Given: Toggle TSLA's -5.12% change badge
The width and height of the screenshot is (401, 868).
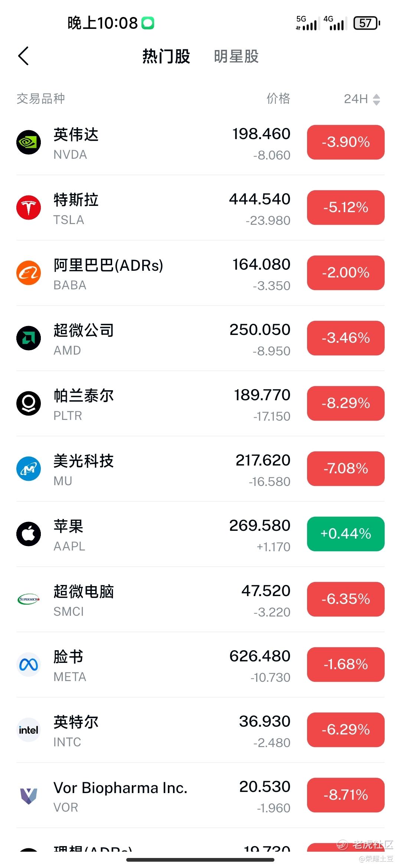Looking at the screenshot, I should (346, 207).
